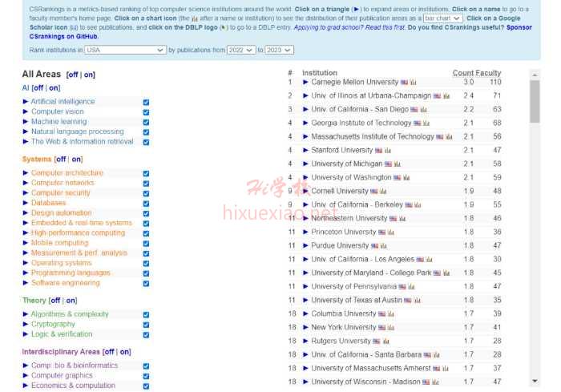Open Columbia University chart icon
The width and height of the screenshot is (561, 392).
[391, 314]
